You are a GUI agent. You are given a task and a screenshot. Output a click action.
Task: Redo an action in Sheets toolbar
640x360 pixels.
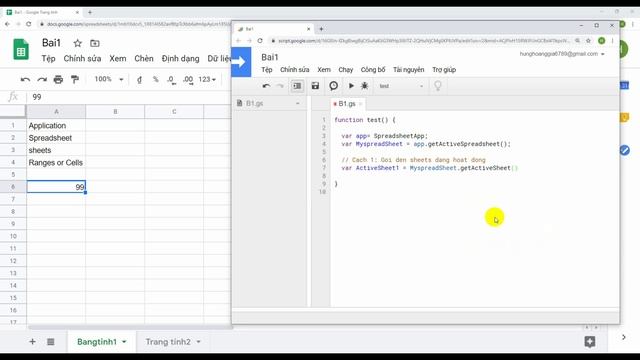pos(42,80)
